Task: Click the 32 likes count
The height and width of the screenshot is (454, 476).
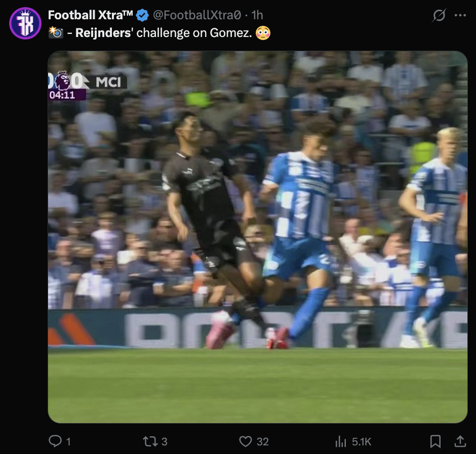Action: click(262, 442)
